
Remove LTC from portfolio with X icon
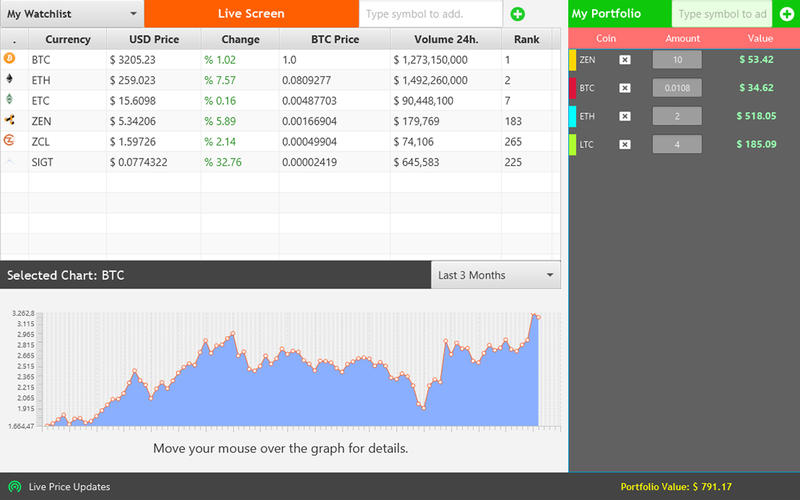click(x=625, y=144)
